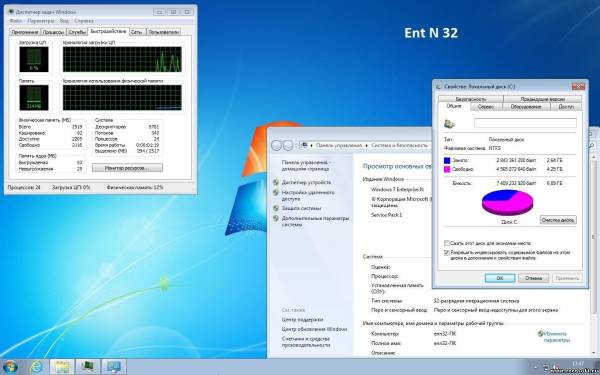Go to Панель управления домашняя страница

click(x=307, y=165)
